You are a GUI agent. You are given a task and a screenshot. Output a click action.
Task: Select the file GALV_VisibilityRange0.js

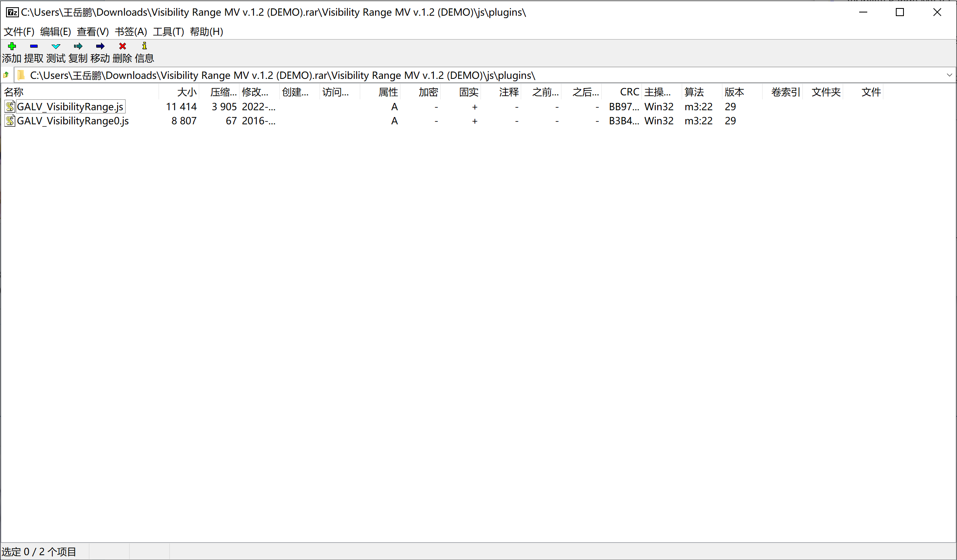click(x=73, y=121)
